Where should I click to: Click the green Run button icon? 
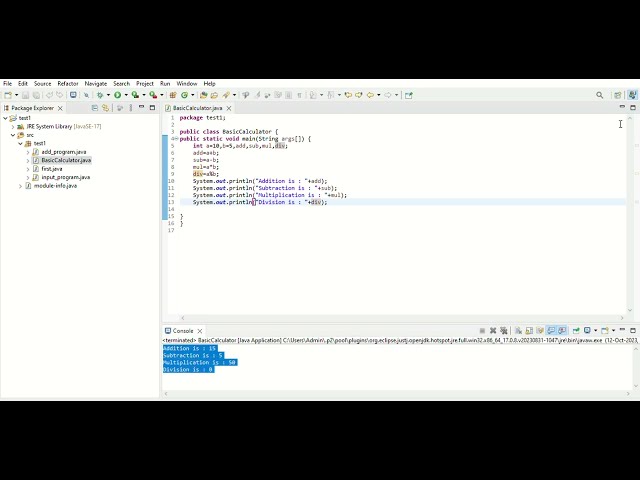point(118,95)
